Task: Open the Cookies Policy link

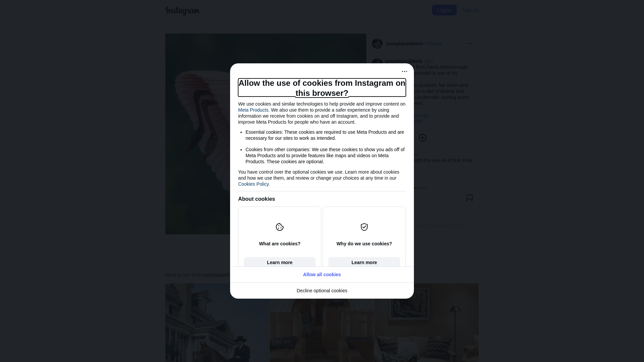Action: (253, 184)
